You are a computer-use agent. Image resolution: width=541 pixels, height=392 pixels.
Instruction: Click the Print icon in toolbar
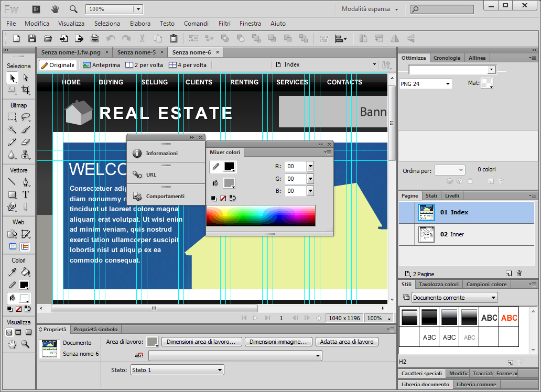click(95, 38)
